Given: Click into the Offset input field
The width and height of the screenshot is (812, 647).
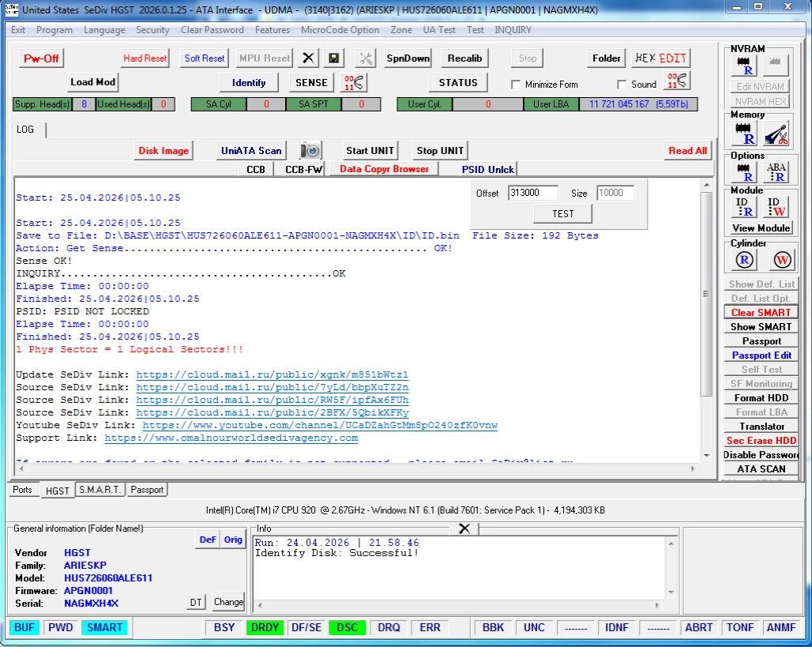Looking at the screenshot, I should (532, 193).
